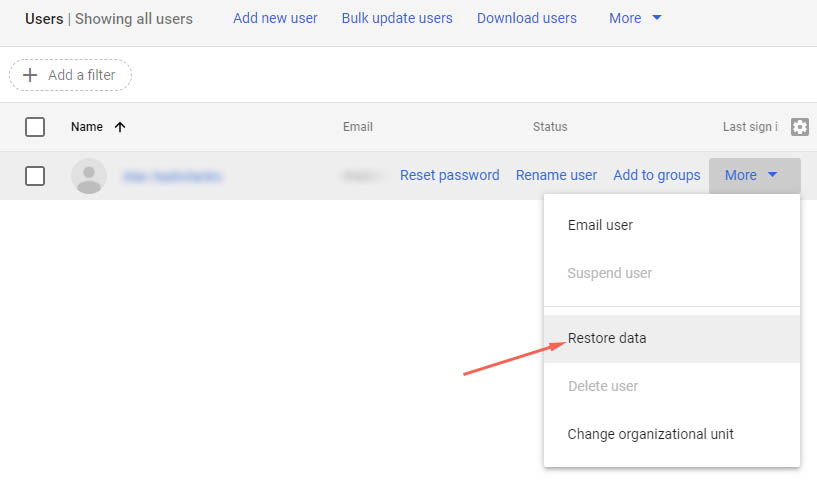Click Add to groups action
The height and width of the screenshot is (482, 817).
pyautogui.click(x=657, y=176)
